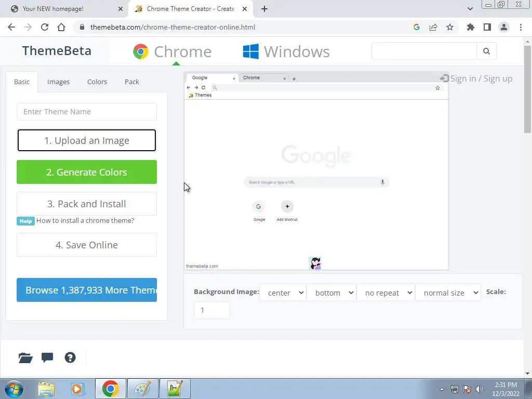532x399 pixels.
Task: Click the address bar URL
Action: [172, 27]
